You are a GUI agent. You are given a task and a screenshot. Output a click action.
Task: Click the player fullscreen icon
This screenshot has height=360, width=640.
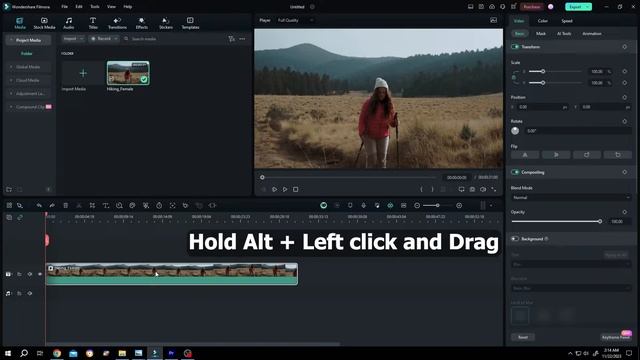click(x=494, y=189)
